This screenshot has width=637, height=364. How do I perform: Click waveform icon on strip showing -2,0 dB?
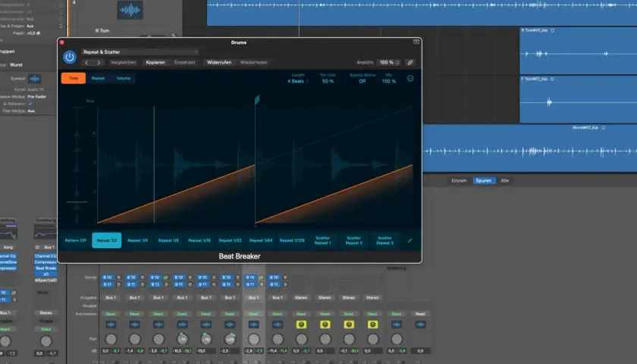pyautogui.click(x=230, y=325)
